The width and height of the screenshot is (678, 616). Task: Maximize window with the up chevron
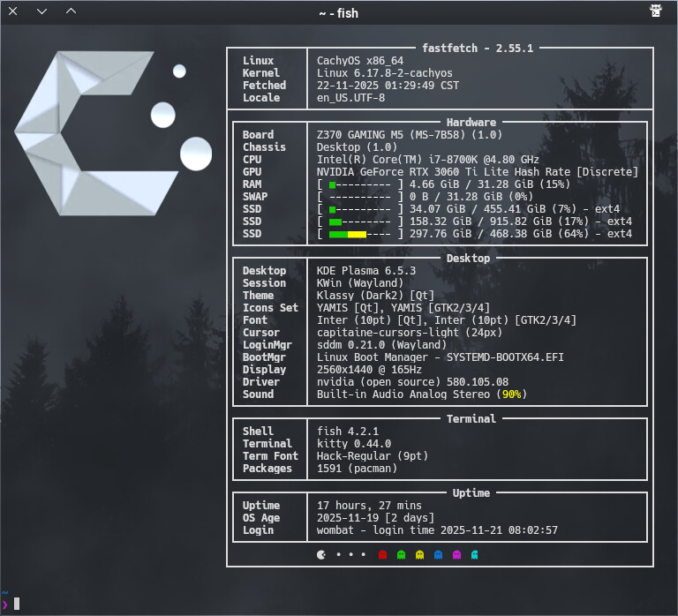(72, 11)
